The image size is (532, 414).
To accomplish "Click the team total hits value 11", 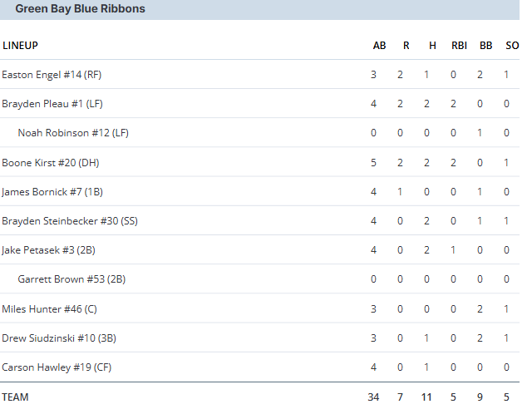I will pyautogui.click(x=426, y=397).
